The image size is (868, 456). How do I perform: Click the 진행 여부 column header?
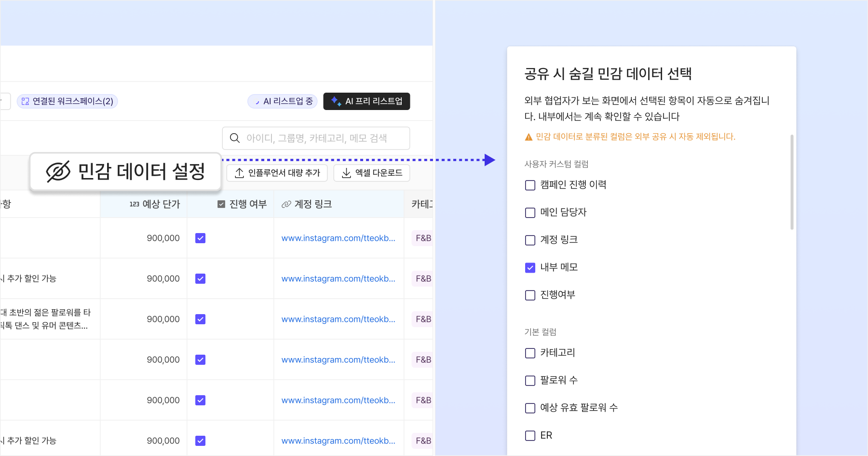click(231, 204)
